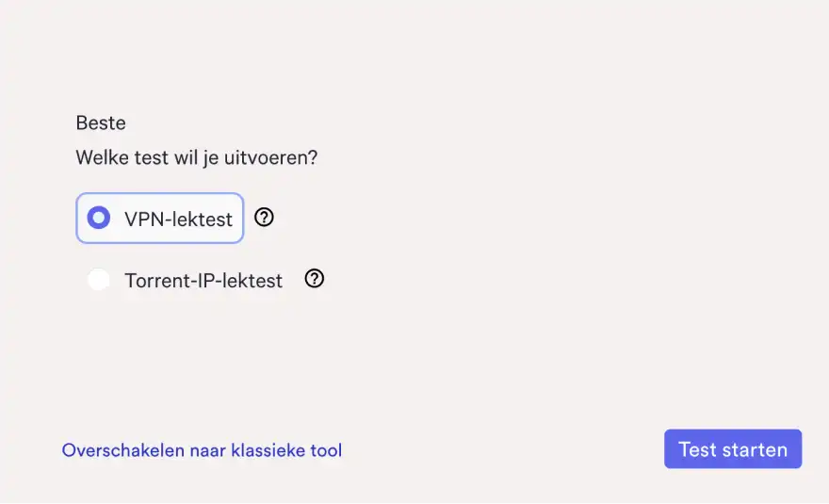This screenshot has width=829, height=504.
Task: Click the heading Welke test wil je uitvoeren?
Action: [x=197, y=157]
